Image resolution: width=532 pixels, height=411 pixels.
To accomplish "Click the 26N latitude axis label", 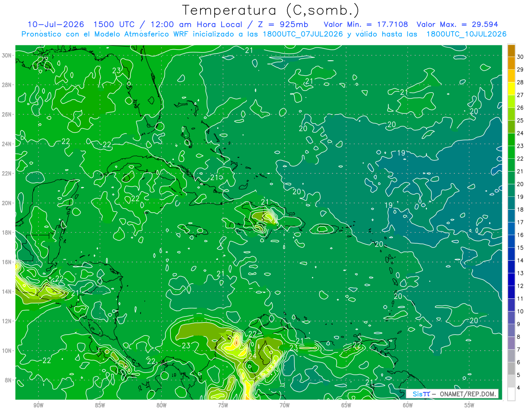I will click(x=7, y=114).
